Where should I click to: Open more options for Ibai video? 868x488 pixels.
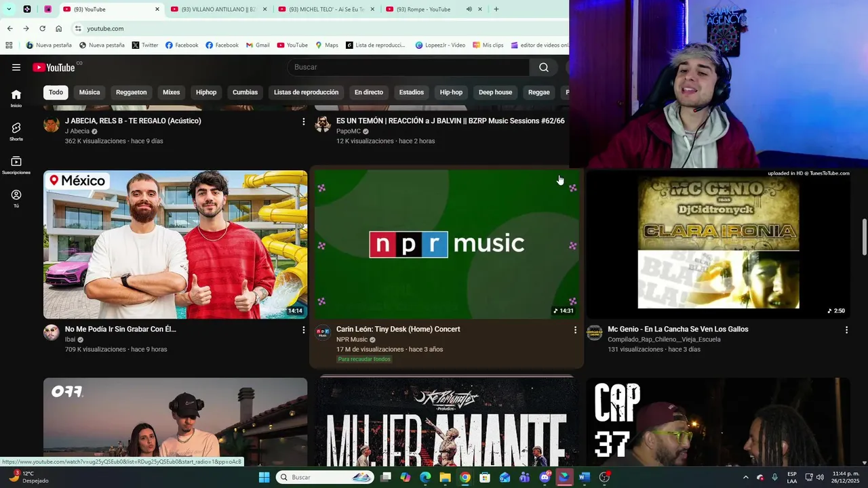(303, 329)
